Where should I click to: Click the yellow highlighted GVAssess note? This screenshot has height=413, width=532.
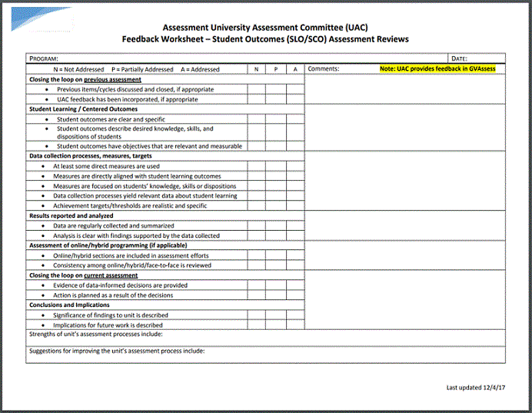pyautogui.click(x=437, y=69)
